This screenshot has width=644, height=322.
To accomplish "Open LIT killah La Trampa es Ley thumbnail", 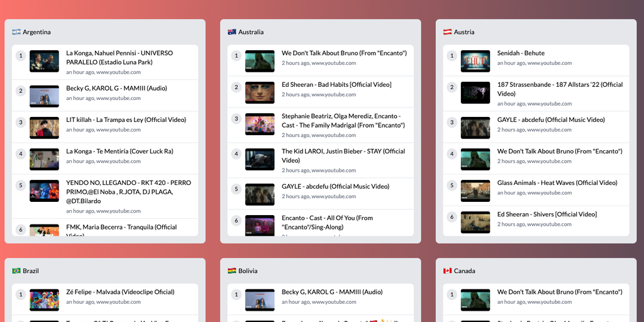I will tap(45, 128).
